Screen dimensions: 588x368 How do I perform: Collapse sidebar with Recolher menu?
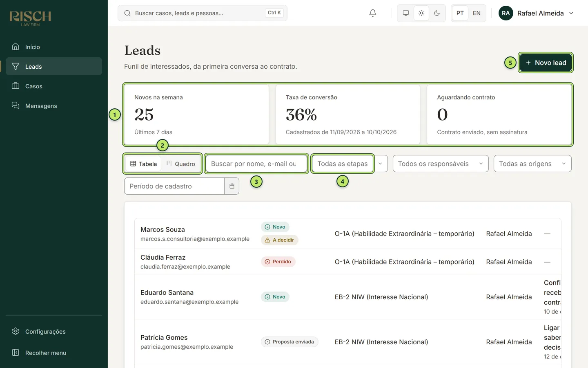54,353
